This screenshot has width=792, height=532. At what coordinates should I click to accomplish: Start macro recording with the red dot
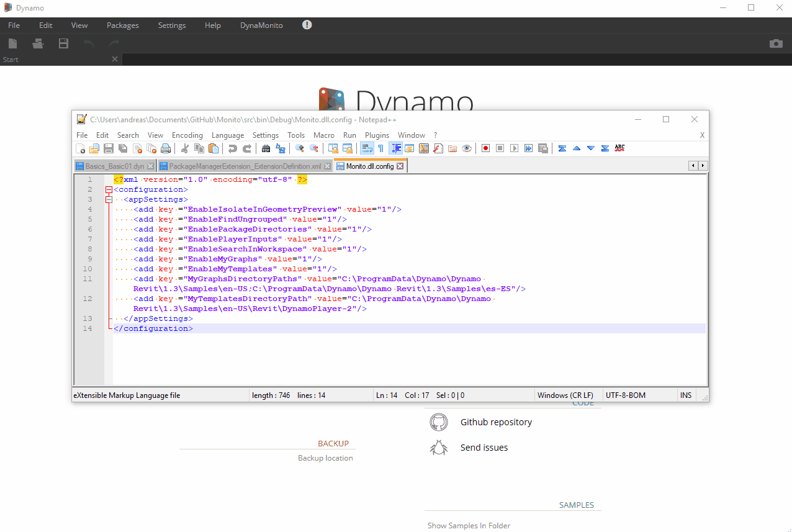(486, 148)
